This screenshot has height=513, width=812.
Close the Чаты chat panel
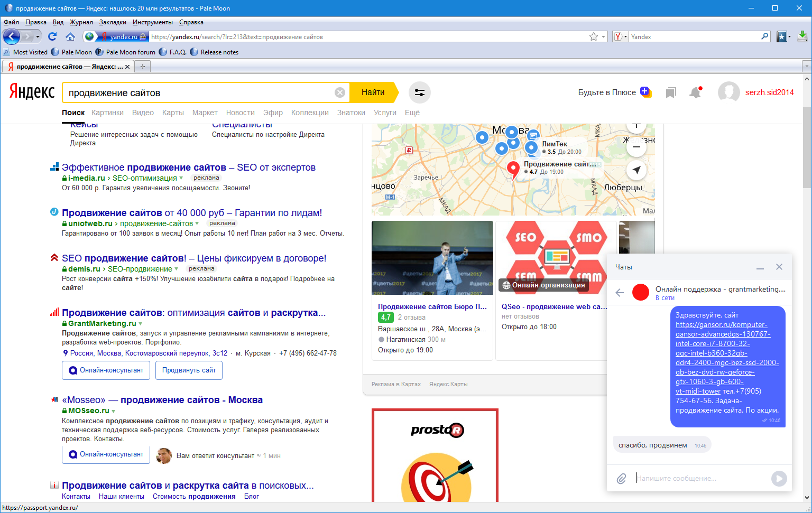coord(779,267)
